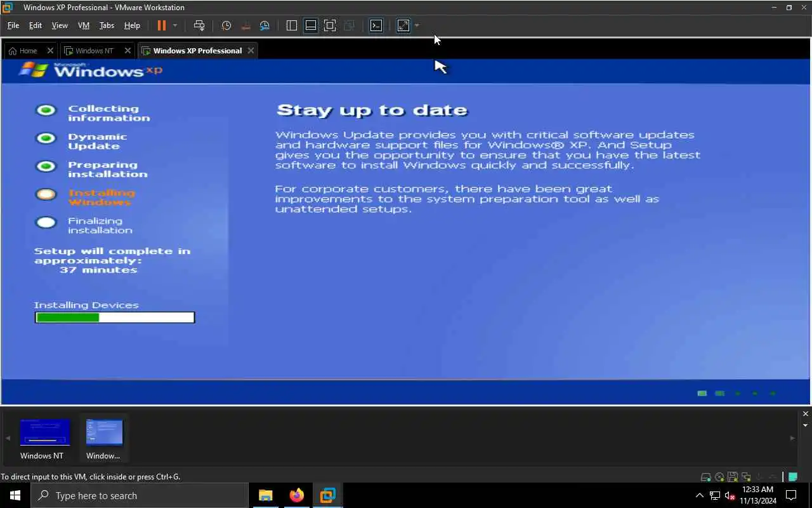Viewport: 812px width, 508px height.
Task: Open the snapshot manager icon
Action: (265, 25)
